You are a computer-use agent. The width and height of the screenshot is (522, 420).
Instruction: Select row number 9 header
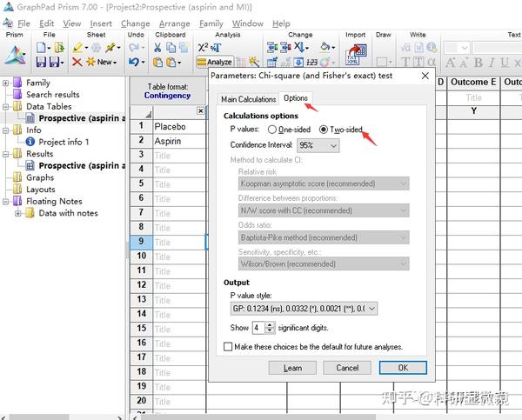click(141, 242)
